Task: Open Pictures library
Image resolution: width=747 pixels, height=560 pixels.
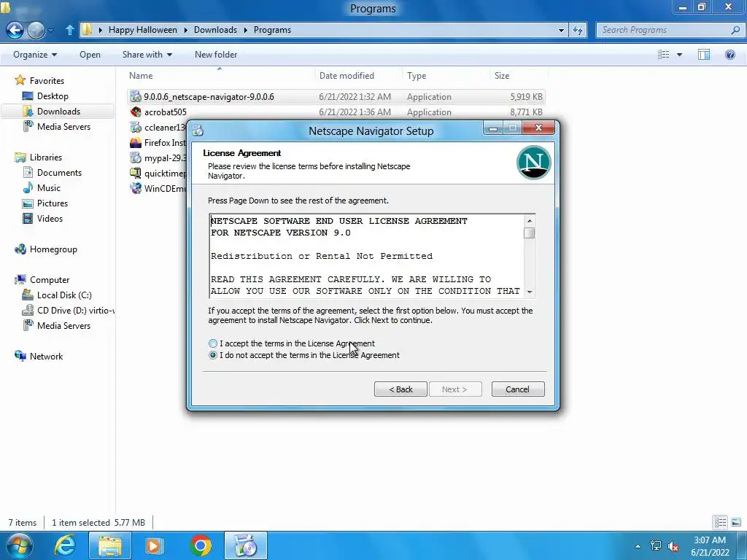Action: click(53, 203)
